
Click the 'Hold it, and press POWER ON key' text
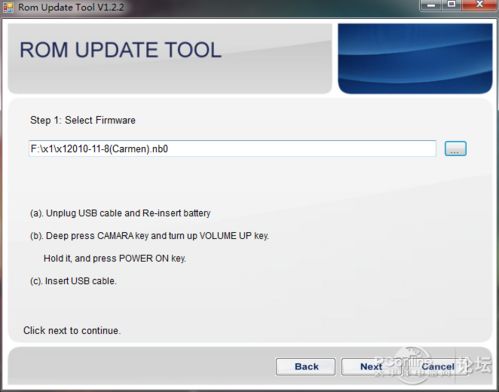(x=115, y=258)
